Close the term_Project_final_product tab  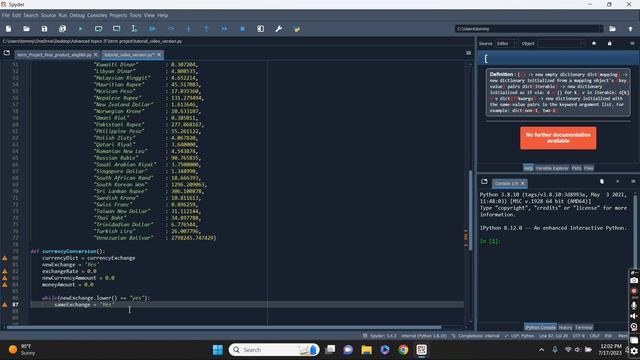[96, 54]
